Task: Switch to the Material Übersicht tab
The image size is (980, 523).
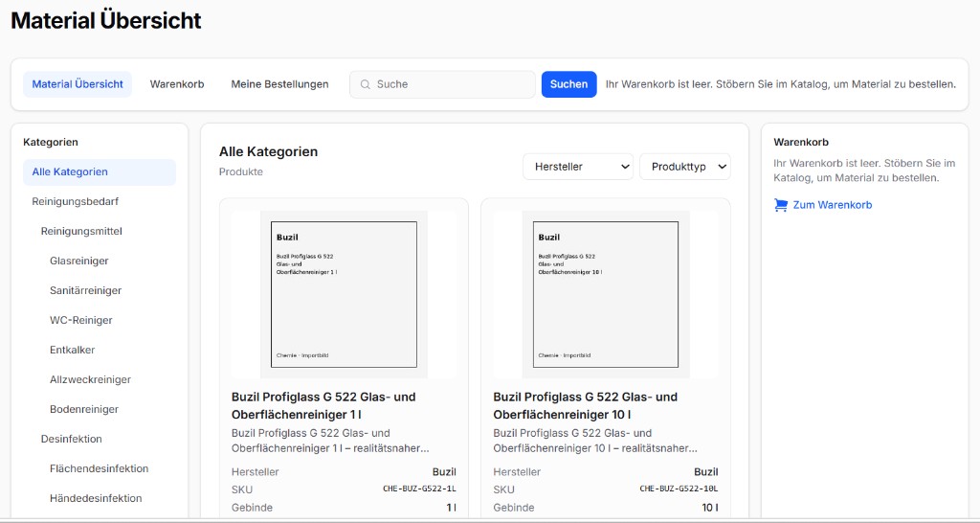Action: 78,84
